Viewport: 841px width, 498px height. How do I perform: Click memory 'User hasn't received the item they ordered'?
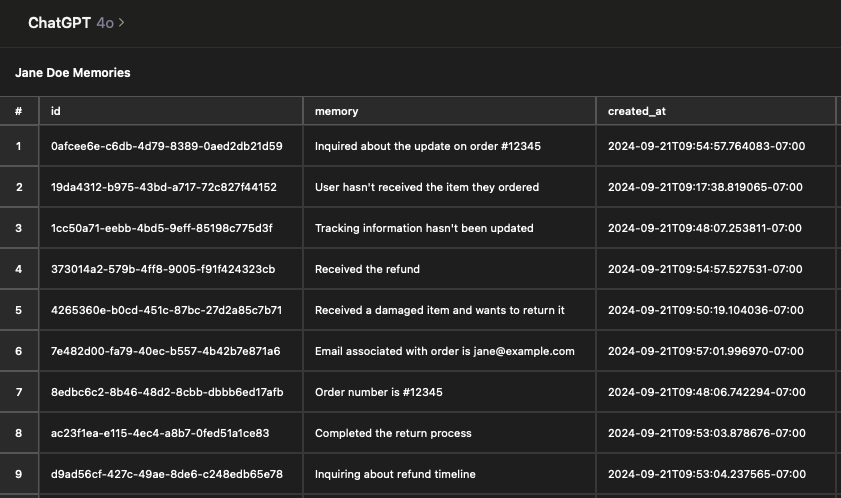pos(427,187)
